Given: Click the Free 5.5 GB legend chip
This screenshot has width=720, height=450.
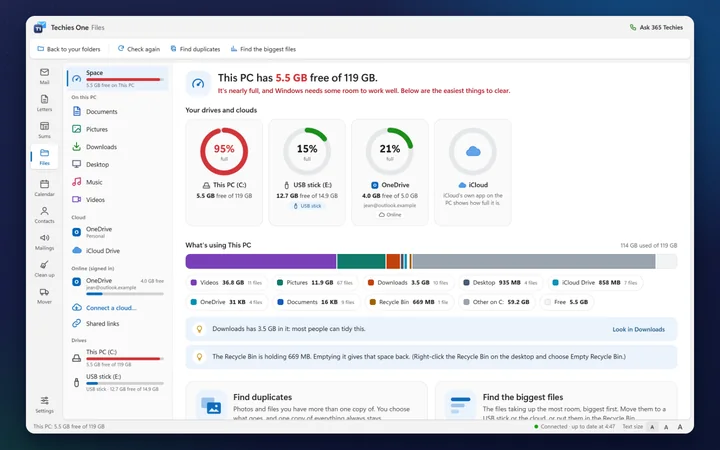Looking at the screenshot, I should coord(566,302).
